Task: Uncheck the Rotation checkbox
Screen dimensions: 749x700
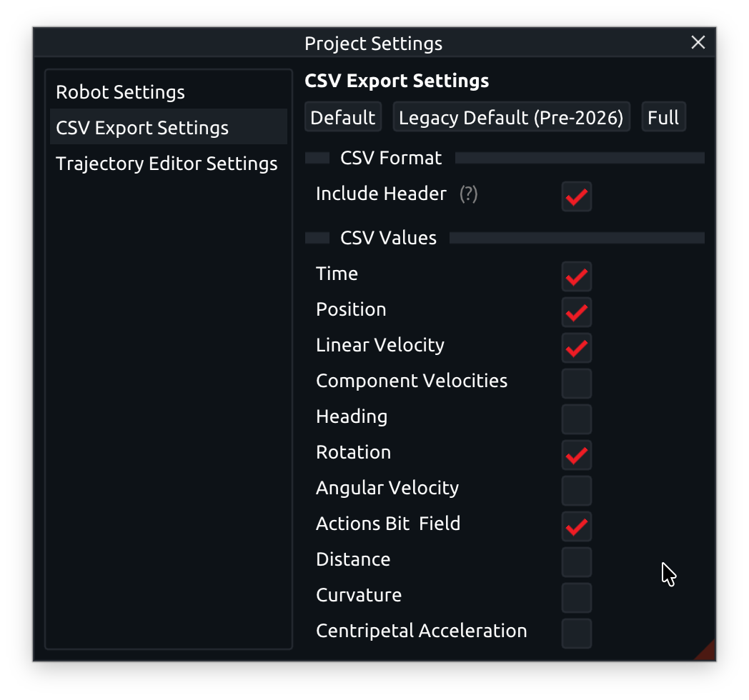Action: tap(576, 455)
